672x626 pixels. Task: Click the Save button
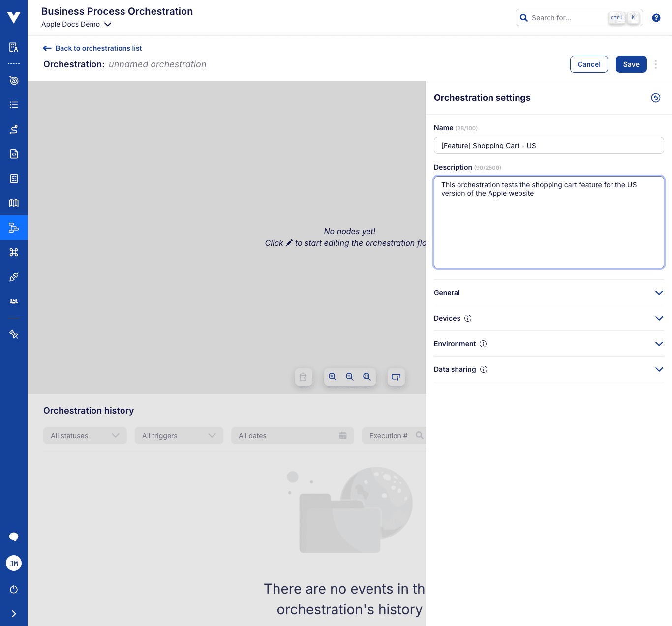coord(631,64)
